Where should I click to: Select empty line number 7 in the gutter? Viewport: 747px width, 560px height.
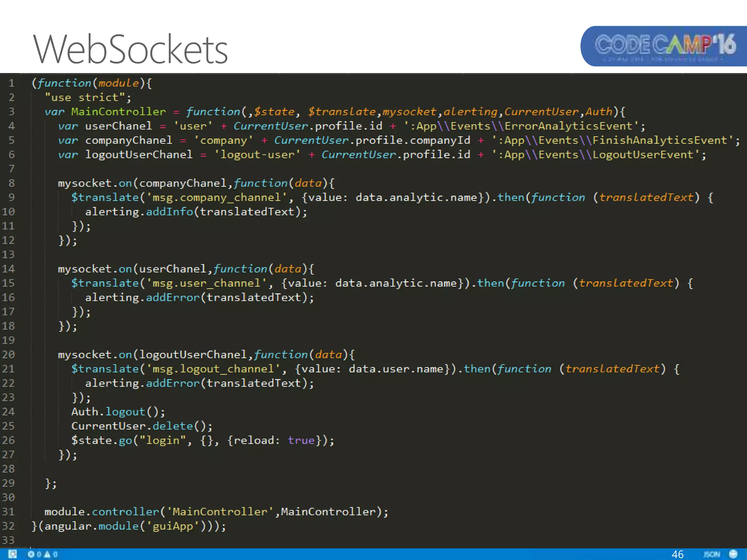[11, 169]
